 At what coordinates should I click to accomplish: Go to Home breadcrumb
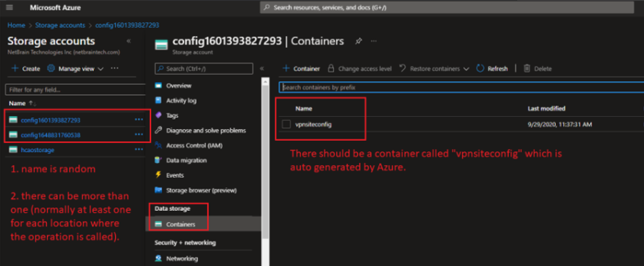pyautogui.click(x=16, y=25)
